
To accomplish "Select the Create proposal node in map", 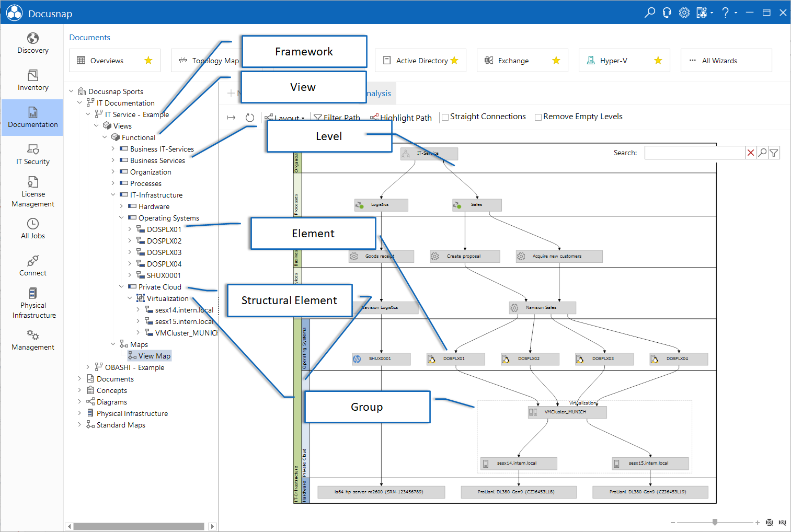I will pyautogui.click(x=465, y=256).
